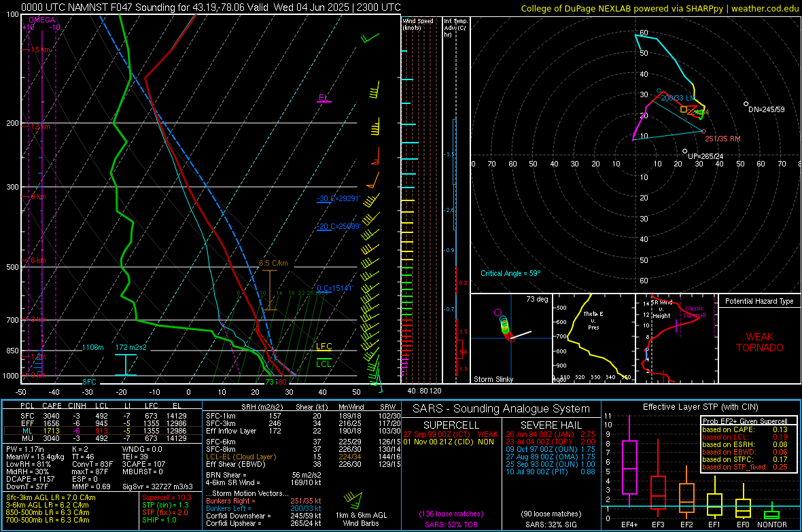This screenshot has width=802, height=532.
Task: Click 'STP (cin) = 1.3' index
Action: pos(165,505)
